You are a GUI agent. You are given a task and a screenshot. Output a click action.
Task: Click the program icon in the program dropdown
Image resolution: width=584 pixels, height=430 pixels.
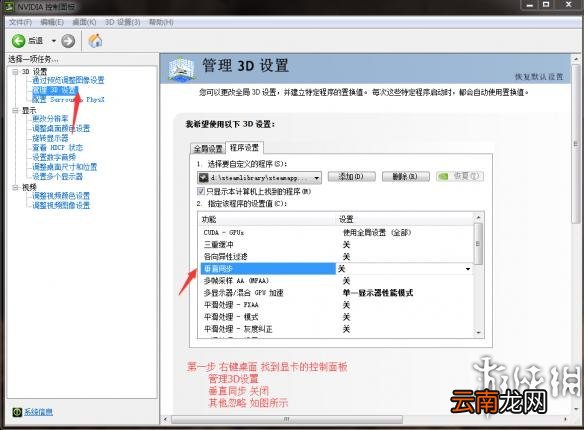coord(203,178)
